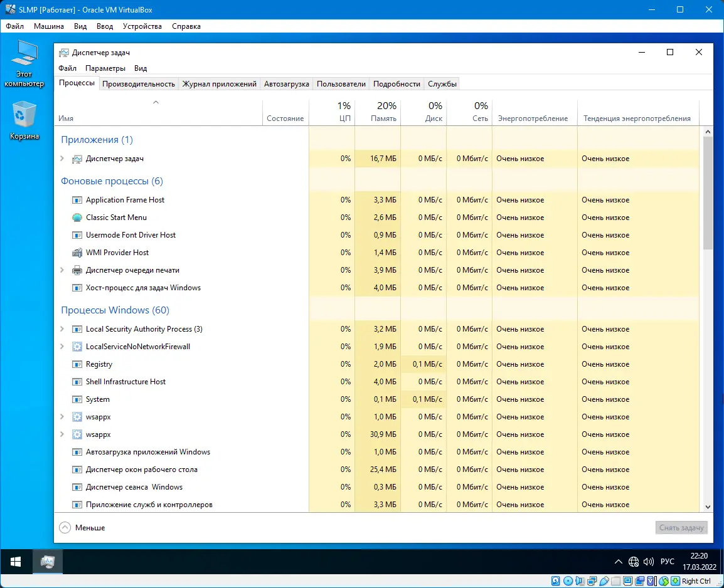Click the VirtualBox audio status icon
The height and width of the screenshot is (588, 724).
(580, 581)
